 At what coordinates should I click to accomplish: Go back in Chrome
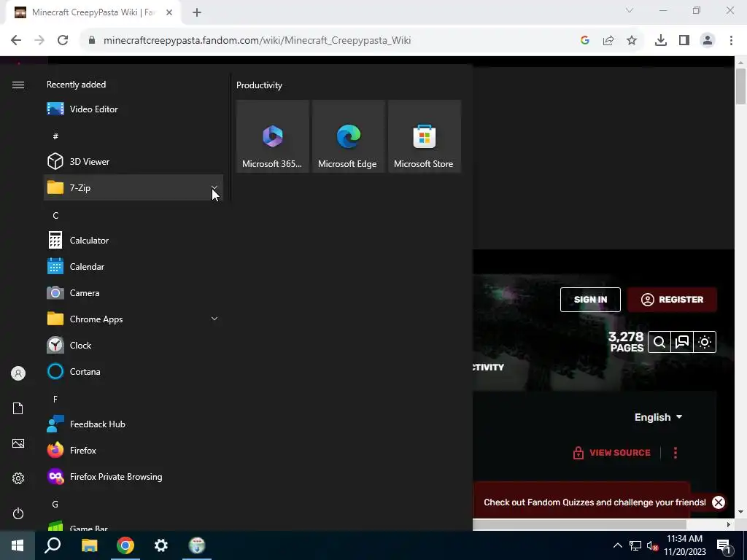(x=16, y=41)
